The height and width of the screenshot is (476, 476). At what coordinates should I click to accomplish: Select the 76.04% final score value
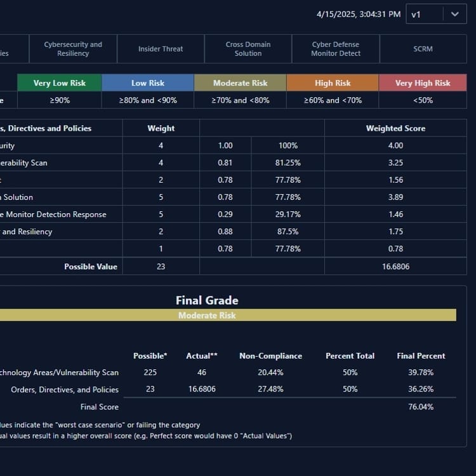click(x=421, y=407)
